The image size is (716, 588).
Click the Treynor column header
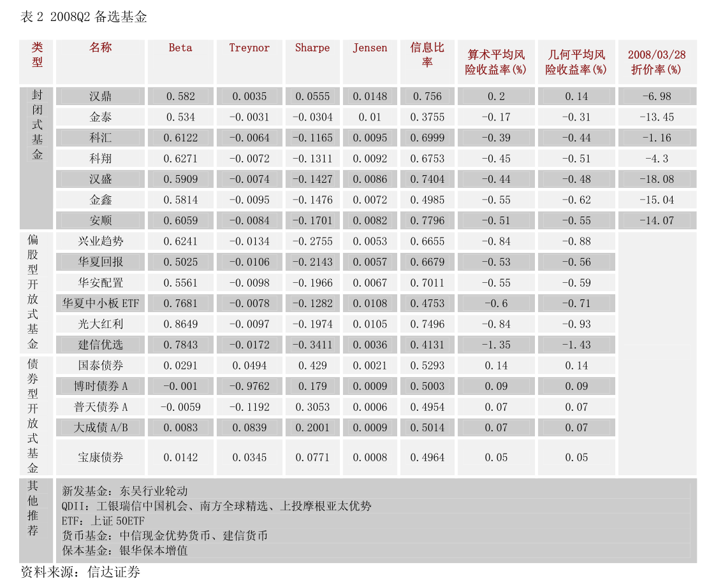tap(249, 47)
